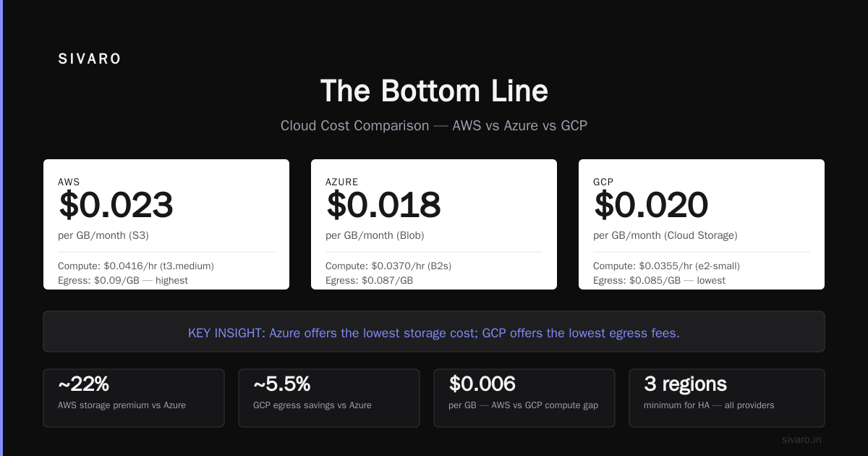
Task: Select the ~22% AWS storage premium tile
Action: [134, 398]
